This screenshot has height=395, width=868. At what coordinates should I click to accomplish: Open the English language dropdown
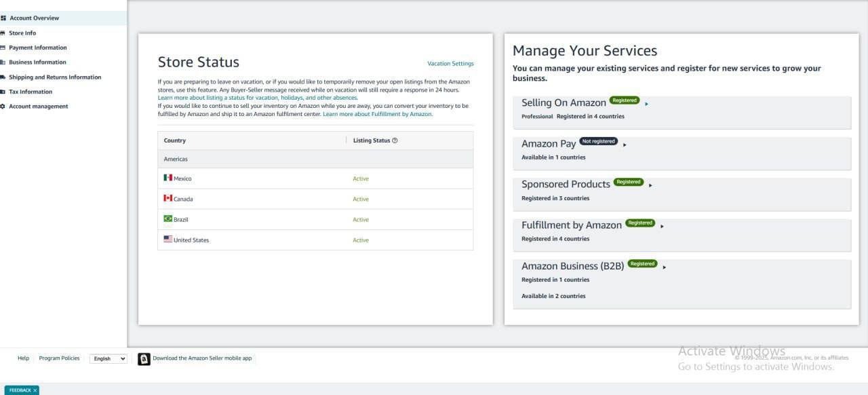click(x=108, y=358)
